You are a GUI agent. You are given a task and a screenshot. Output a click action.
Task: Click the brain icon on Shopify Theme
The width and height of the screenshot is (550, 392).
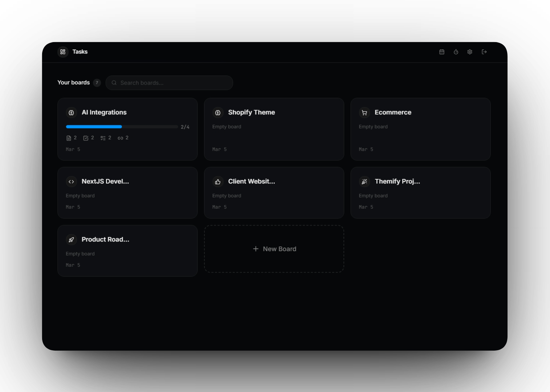coord(218,113)
